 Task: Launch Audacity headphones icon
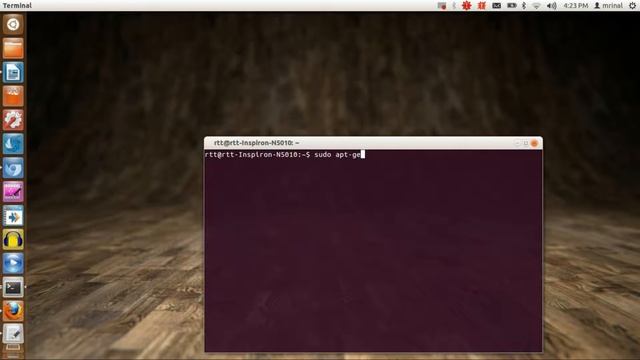(x=13, y=240)
